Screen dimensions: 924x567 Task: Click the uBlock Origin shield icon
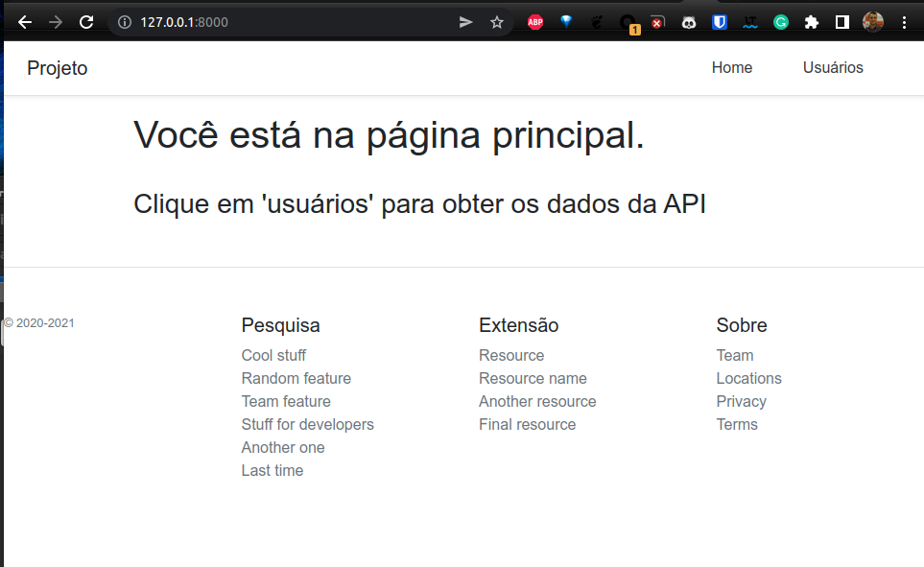[x=719, y=21]
